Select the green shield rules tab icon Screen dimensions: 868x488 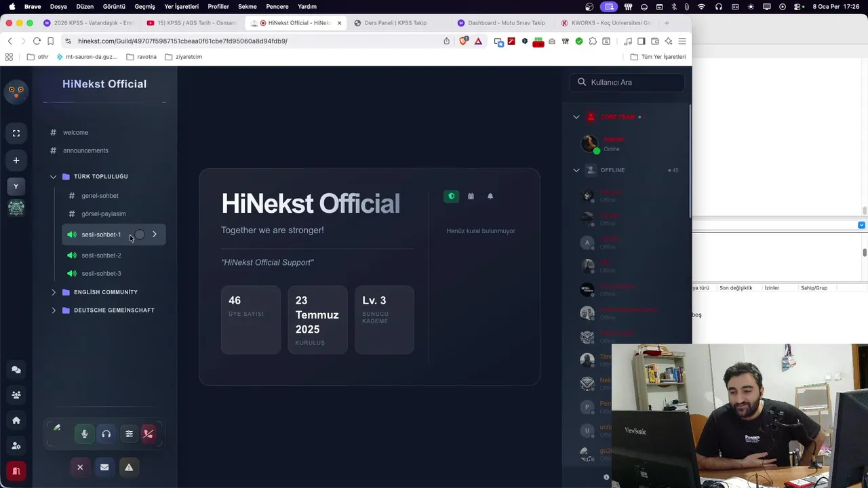tap(452, 196)
